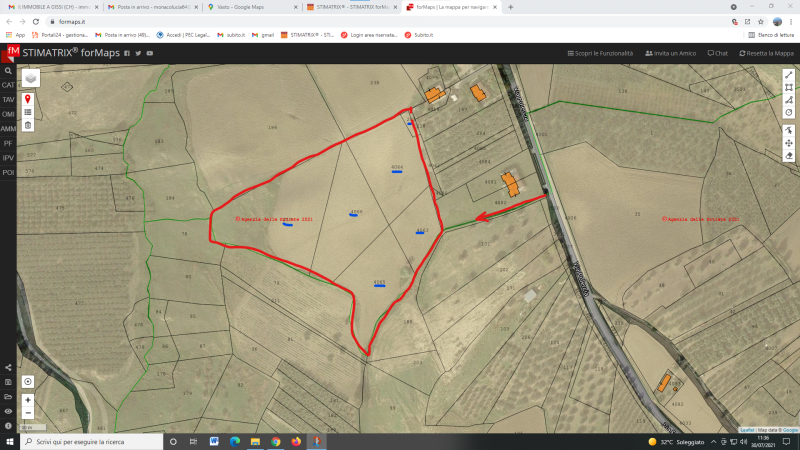
Task: Select the rectangle area draw tool
Action: pyautogui.click(x=789, y=87)
